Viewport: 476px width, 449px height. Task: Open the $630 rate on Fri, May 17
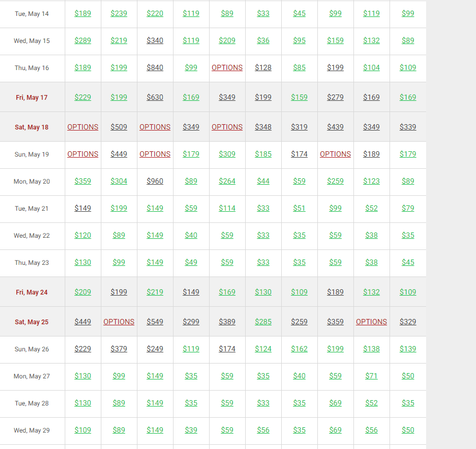pyautogui.click(x=155, y=97)
